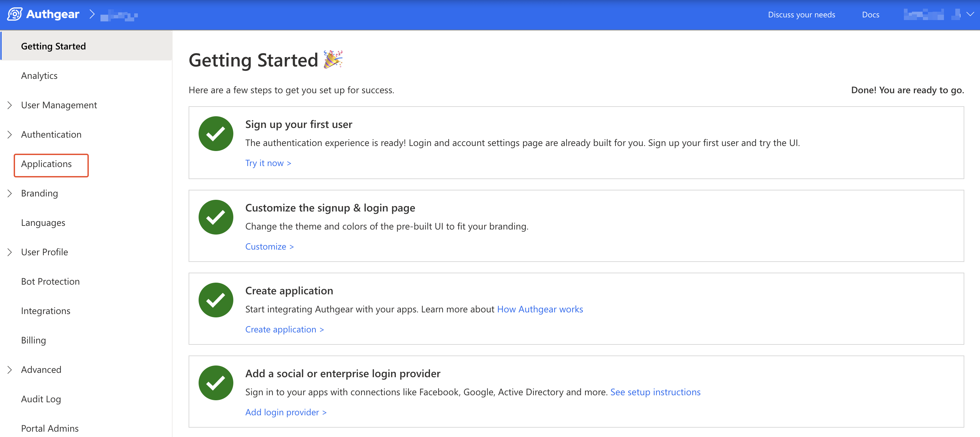This screenshot has width=980, height=437.
Task: Click the green checkmark beside Customize signup page
Action: pyautogui.click(x=216, y=217)
